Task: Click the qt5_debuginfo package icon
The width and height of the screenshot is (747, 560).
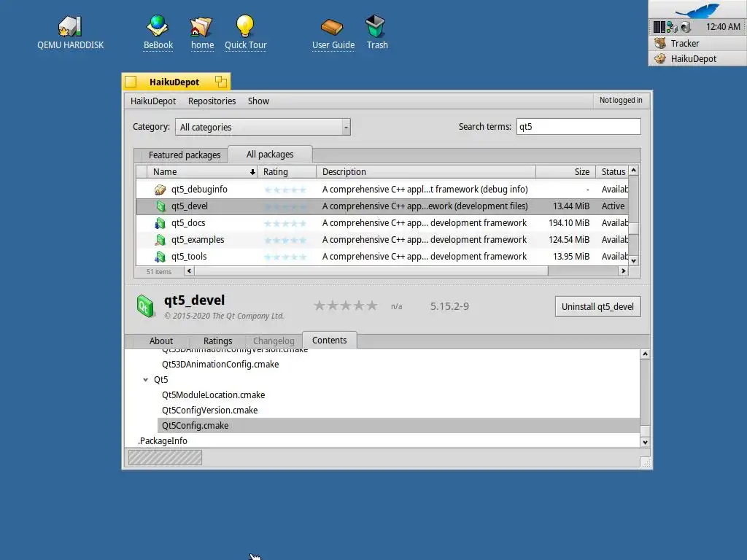Action: [x=160, y=190]
